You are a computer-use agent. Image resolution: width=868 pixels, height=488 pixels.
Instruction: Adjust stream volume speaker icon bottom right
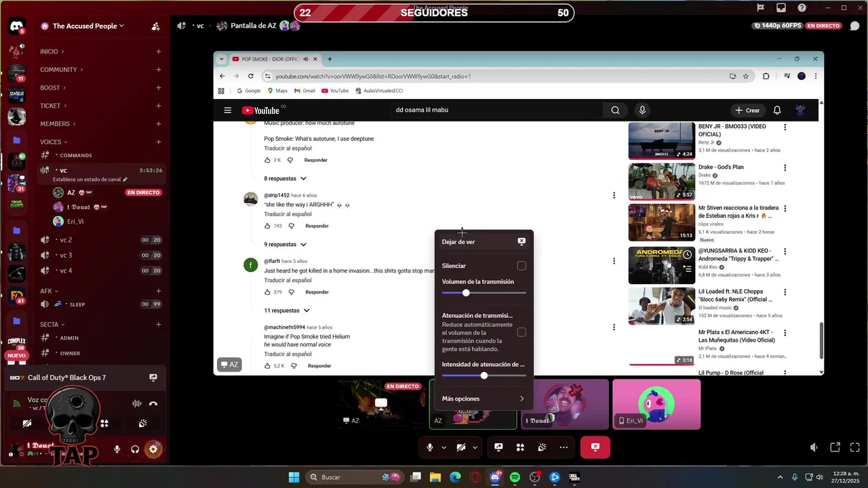point(814,447)
